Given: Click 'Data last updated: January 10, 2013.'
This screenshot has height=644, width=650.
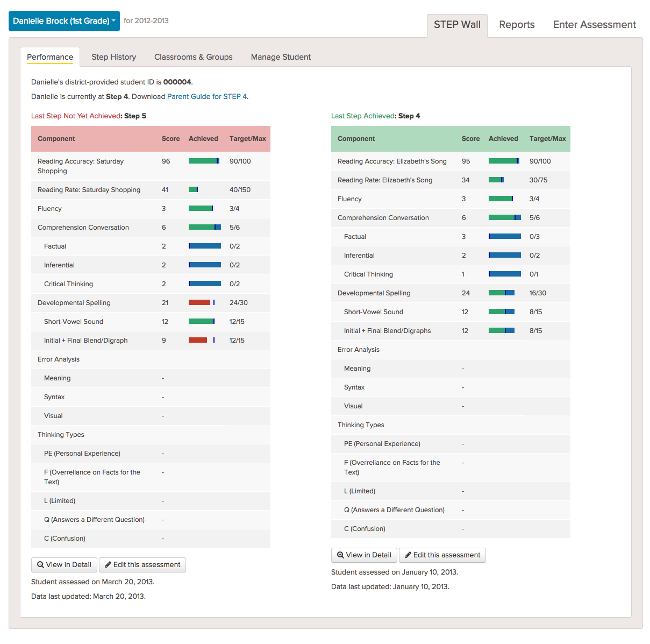Looking at the screenshot, I should coord(390,586).
